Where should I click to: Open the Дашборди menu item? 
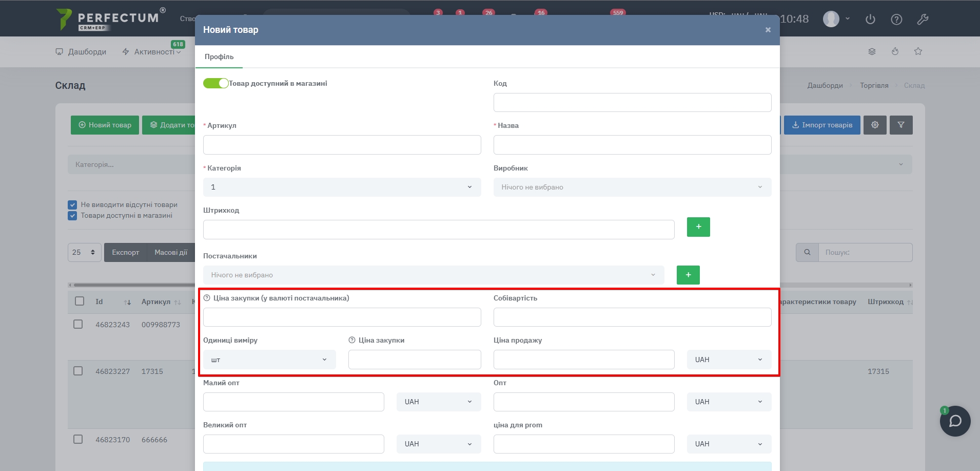[81, 52]
